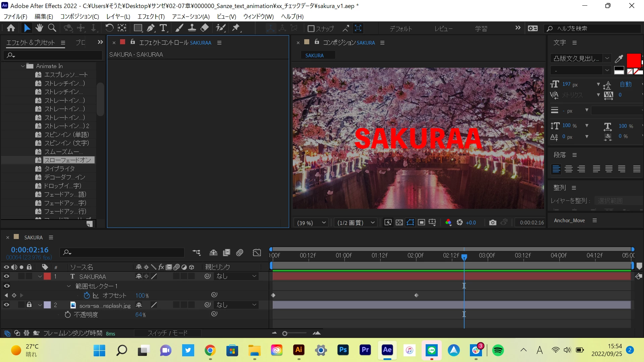Select the Hand tool

pyautogui.click(x=39, y=28)
